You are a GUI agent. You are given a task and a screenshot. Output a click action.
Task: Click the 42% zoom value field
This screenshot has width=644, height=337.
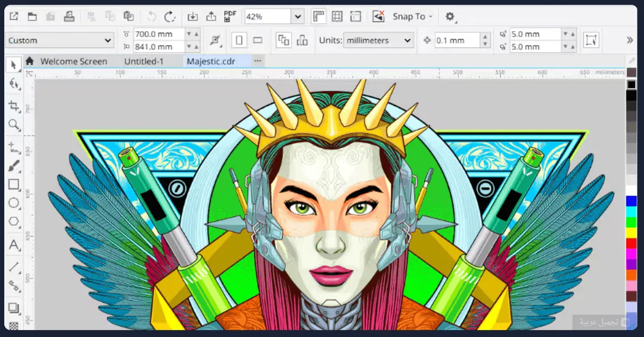(268, 17)
